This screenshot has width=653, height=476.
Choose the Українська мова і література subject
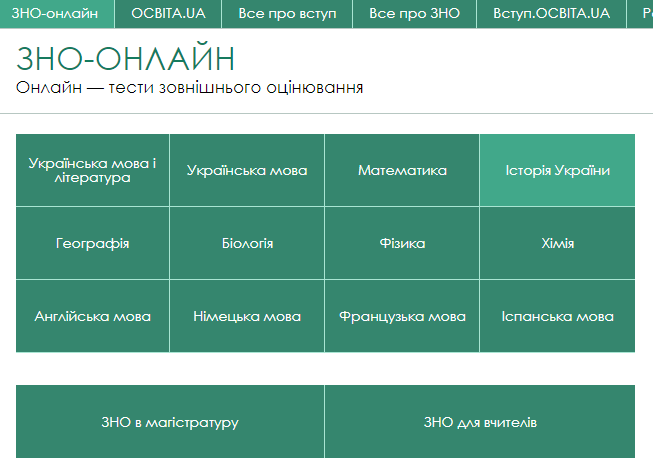point(93,170)
